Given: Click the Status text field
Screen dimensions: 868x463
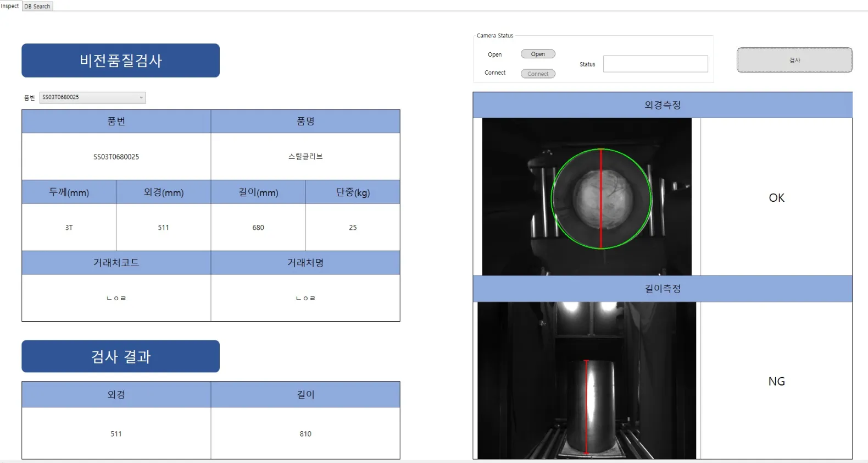Looking at the screenshot, I should (x=655, y=64).
